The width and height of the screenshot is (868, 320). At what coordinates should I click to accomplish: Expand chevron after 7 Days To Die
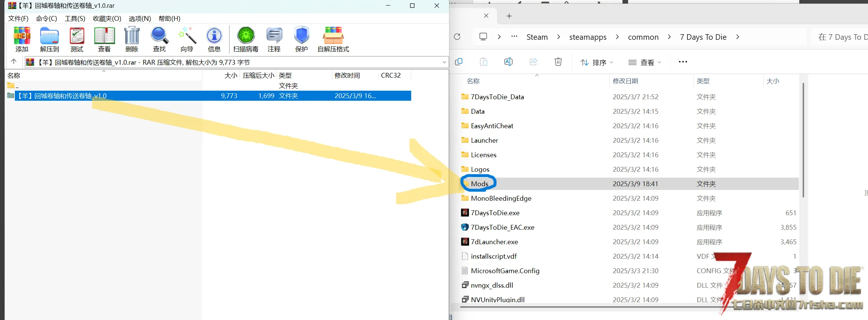click(x=738, y=37)
